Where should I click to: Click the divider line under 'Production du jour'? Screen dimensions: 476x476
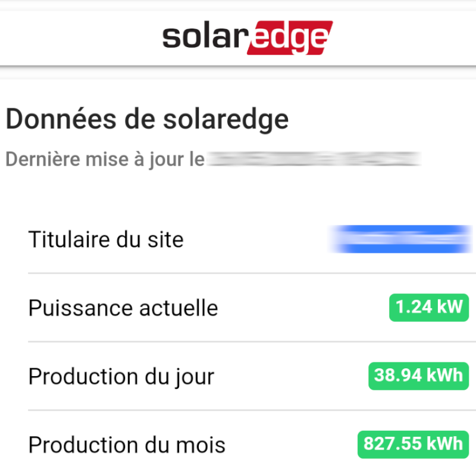(252, 410)
